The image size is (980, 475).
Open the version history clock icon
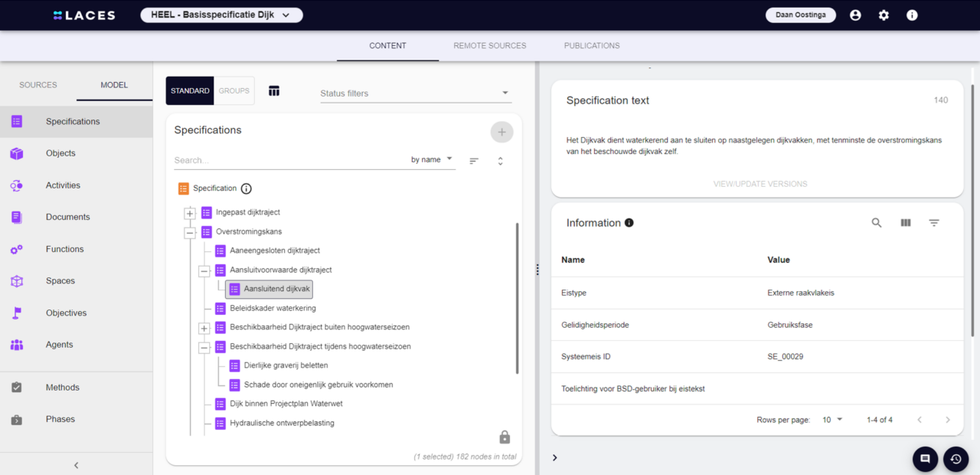coord(955,459)
